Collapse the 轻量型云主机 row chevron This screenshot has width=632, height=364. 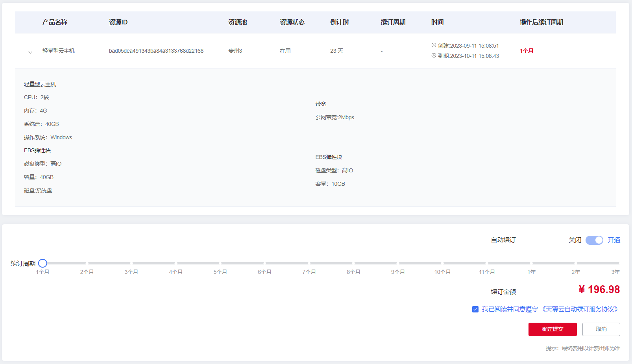(30, 52)
